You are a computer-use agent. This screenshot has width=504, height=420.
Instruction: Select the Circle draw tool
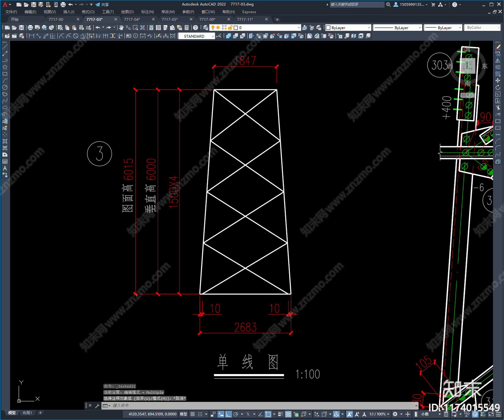click(5, 87)
